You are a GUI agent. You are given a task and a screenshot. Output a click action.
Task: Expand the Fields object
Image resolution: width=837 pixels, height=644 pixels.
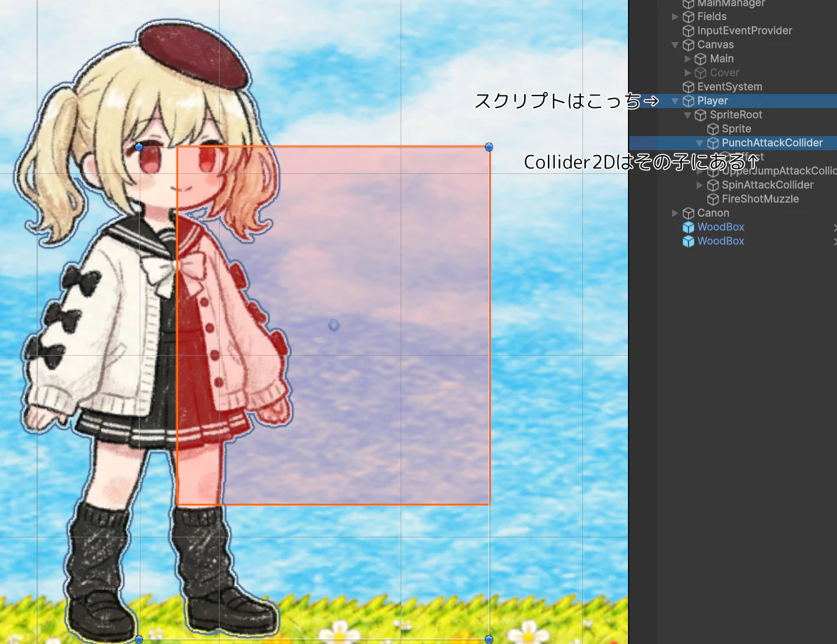675,17
